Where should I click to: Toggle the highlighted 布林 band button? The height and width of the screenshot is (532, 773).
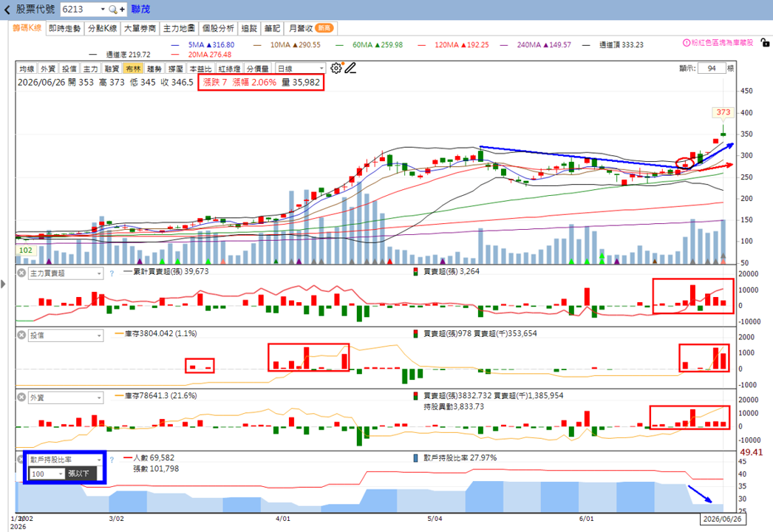pyautogui.click(x=133, y=69)
